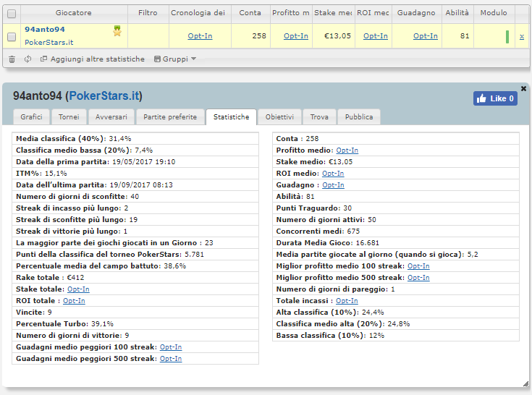Click the Guadagno column header

pyautogui.click(x=416, y=13)
